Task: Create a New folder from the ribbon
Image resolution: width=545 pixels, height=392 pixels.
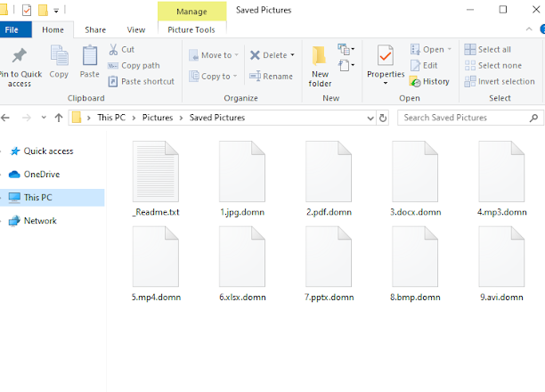Action: (321, 64)
